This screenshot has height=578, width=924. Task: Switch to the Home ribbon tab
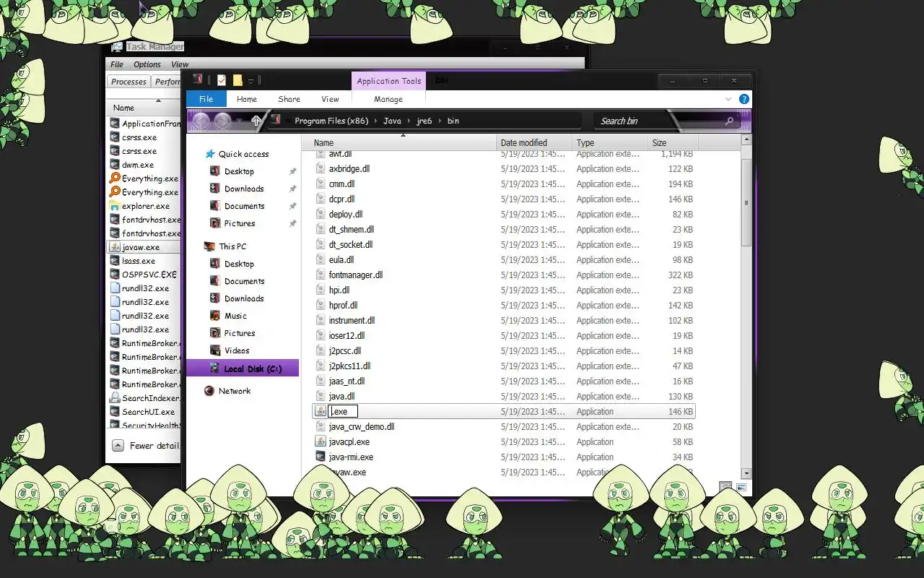pyautogui.click(x=247, y=99)
